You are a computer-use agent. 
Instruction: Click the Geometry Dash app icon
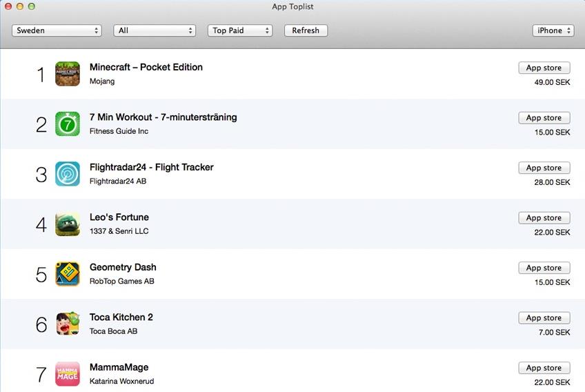click(x=68, y=274)
